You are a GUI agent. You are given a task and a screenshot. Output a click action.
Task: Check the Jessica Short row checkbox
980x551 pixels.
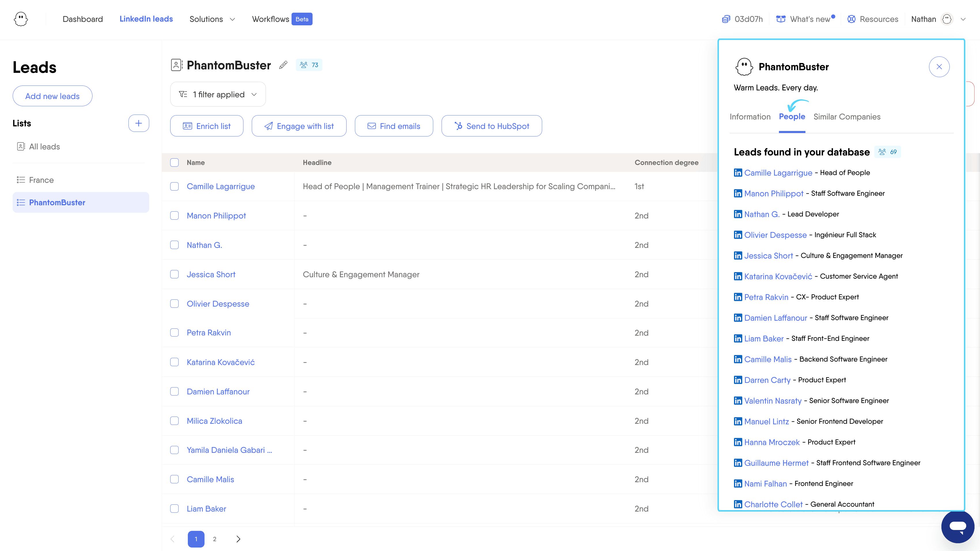(174, 274)
